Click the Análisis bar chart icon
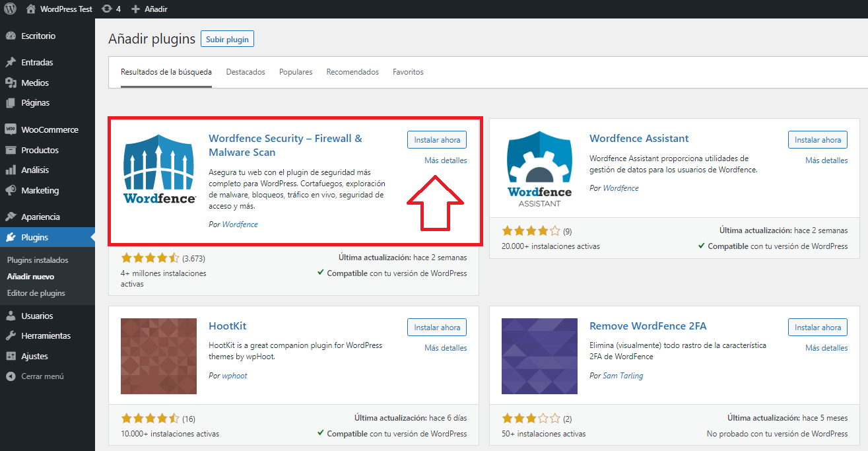 coord(11,170)
